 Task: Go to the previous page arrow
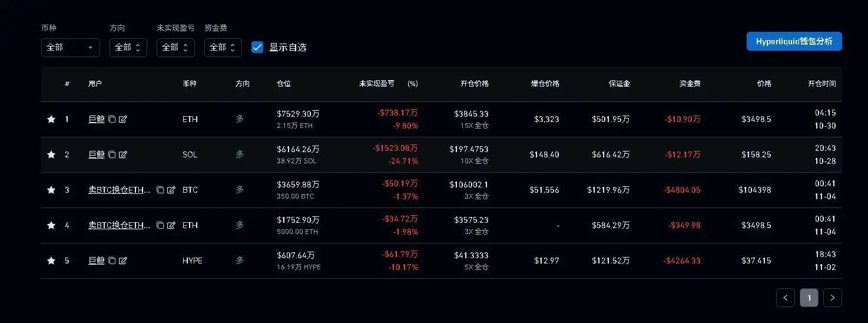coord(786,298)
